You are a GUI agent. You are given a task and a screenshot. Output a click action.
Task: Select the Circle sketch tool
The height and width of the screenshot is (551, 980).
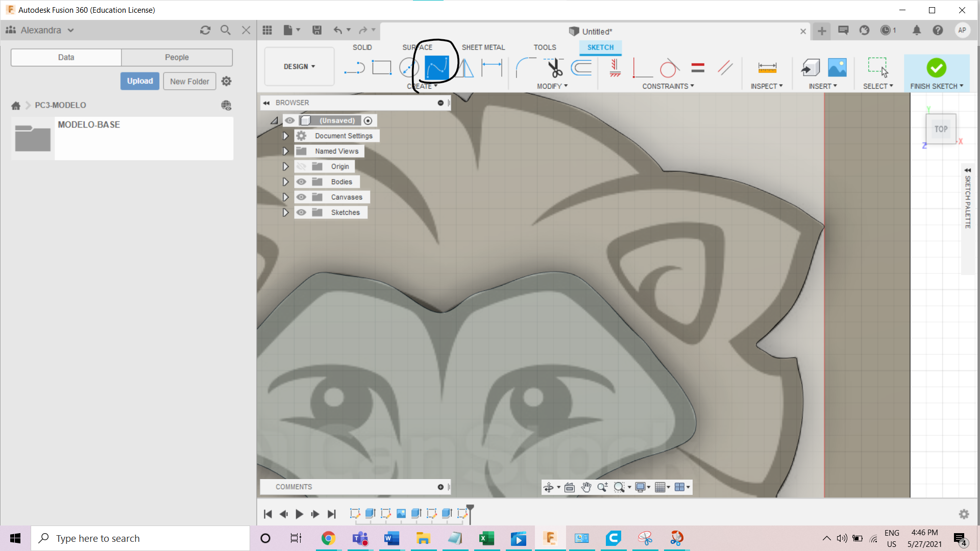[x=409, y=67]
